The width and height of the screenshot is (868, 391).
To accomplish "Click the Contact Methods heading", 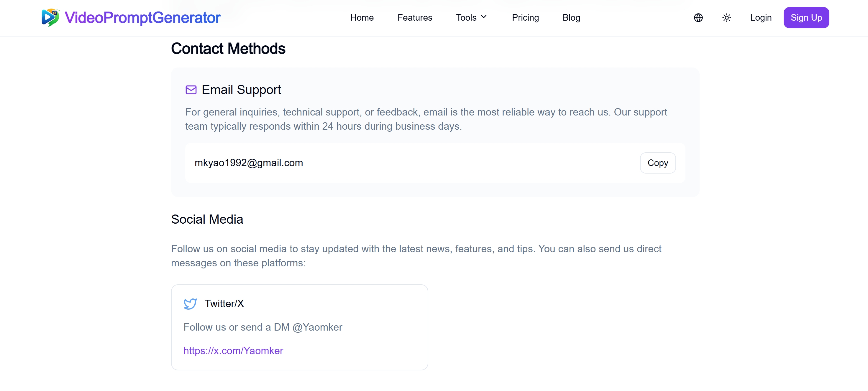I will pos(228,48).
